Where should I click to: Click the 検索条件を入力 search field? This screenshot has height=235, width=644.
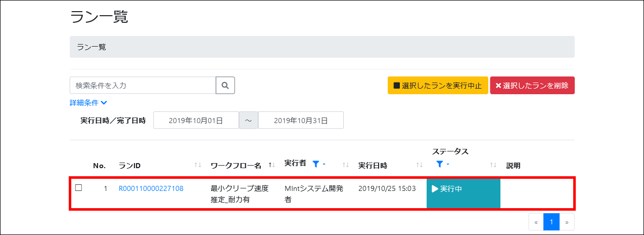click(143, 86)
